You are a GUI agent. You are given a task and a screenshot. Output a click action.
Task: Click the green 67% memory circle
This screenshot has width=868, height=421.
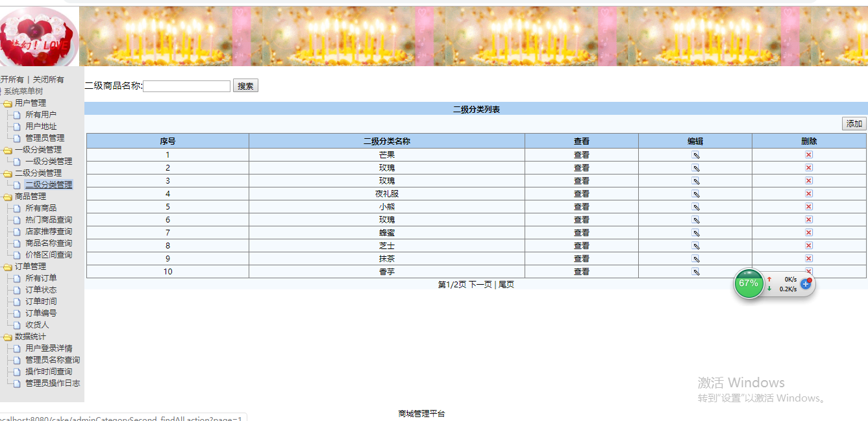click(x=749, y=283)
